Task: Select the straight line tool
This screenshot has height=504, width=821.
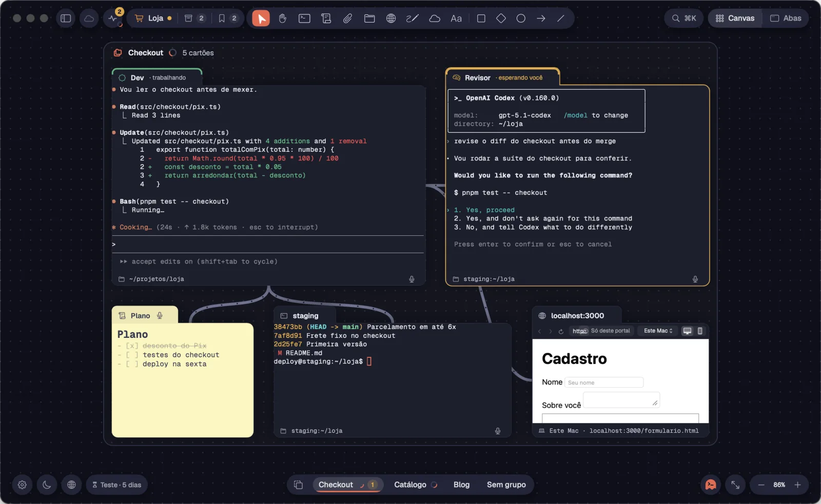Action: [561, 18]
